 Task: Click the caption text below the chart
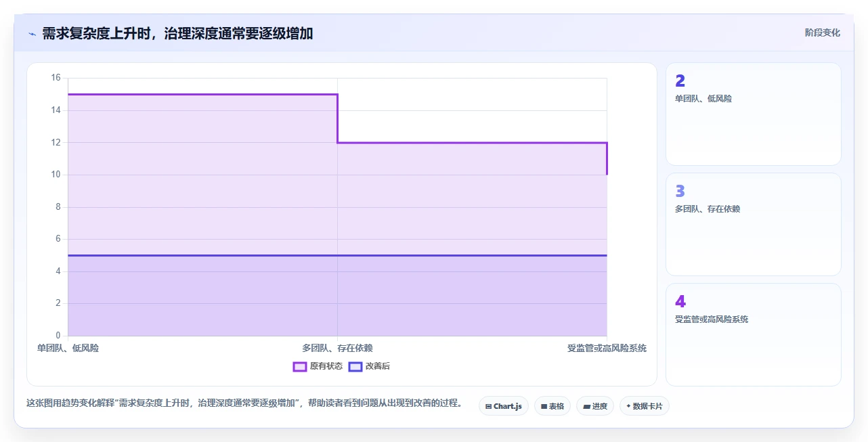244,403
